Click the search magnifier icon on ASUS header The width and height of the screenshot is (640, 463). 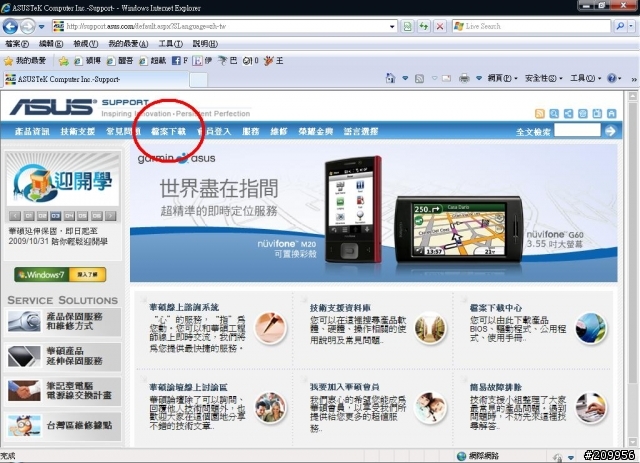click(554, 114)
